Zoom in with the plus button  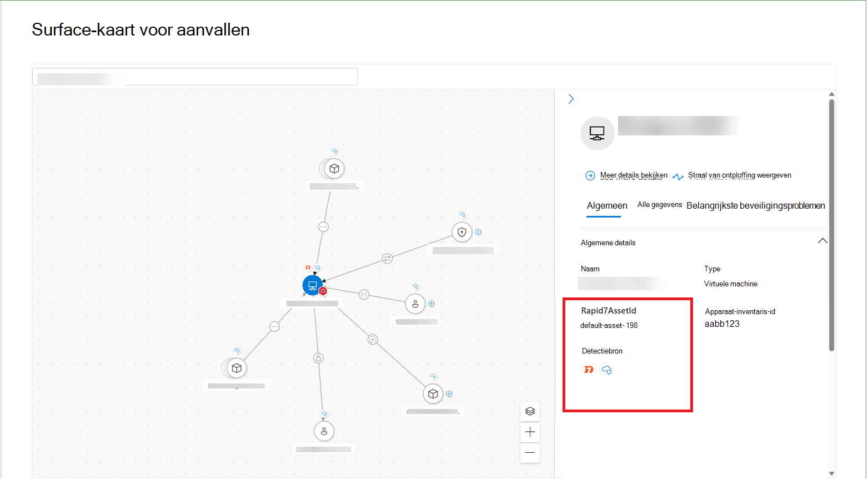coord(530,432)
